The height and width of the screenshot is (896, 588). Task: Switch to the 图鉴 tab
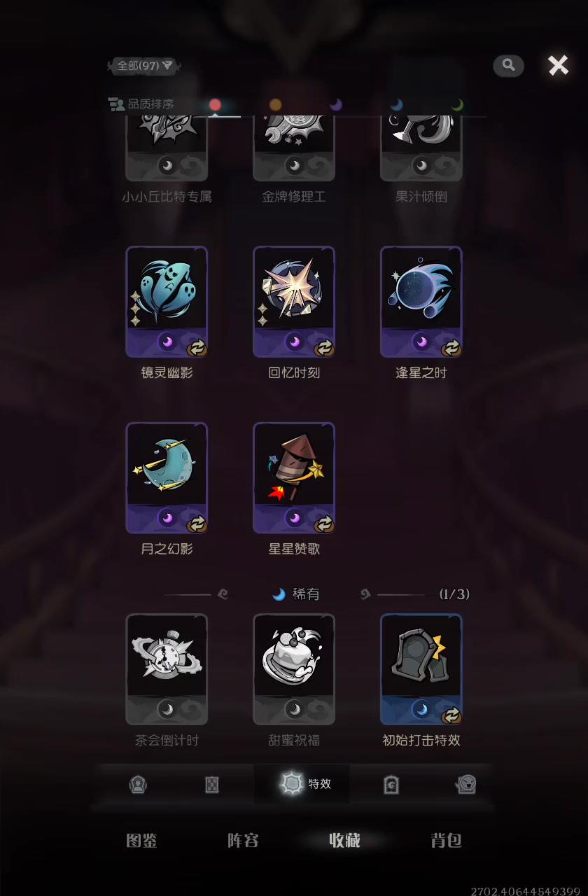141,841
